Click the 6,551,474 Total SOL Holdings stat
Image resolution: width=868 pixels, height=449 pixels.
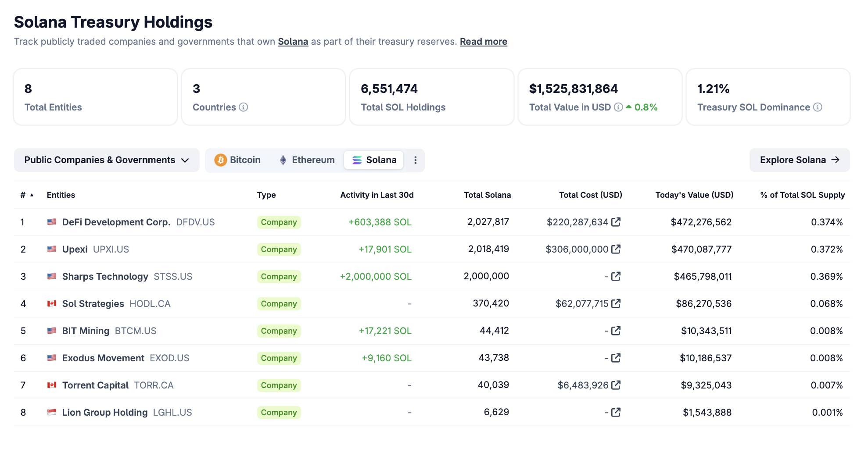389,89
